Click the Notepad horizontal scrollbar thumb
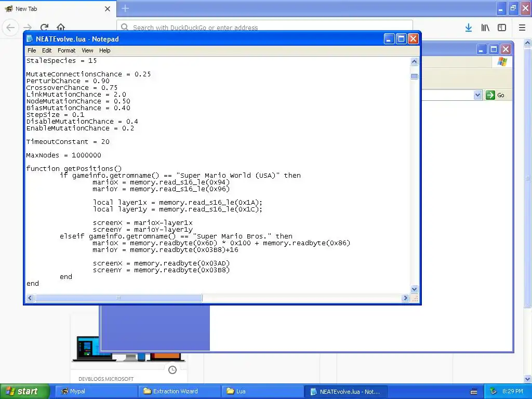Viewport: 532px width, 399px height. 118,298
